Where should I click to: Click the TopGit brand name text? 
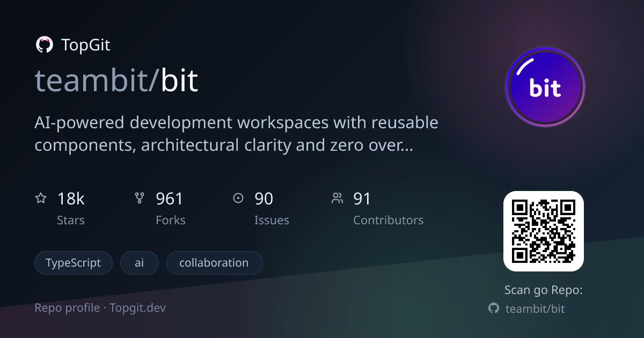pyautogui.click(x=86, y=45)
